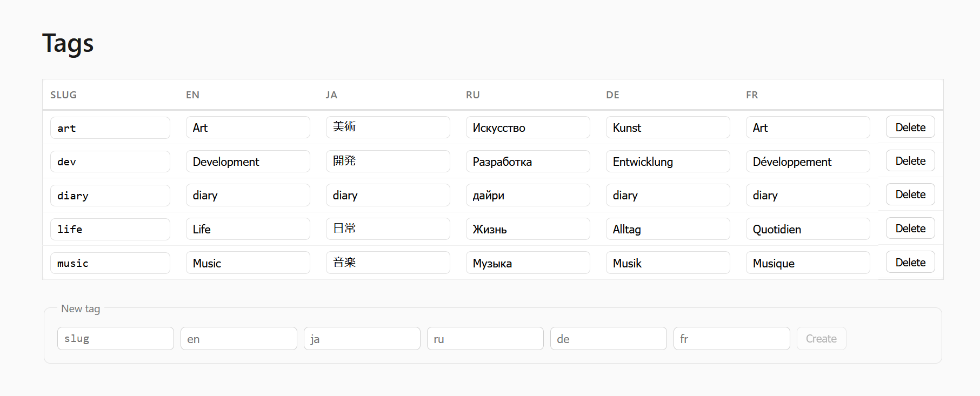Click the JA column header

331,95
